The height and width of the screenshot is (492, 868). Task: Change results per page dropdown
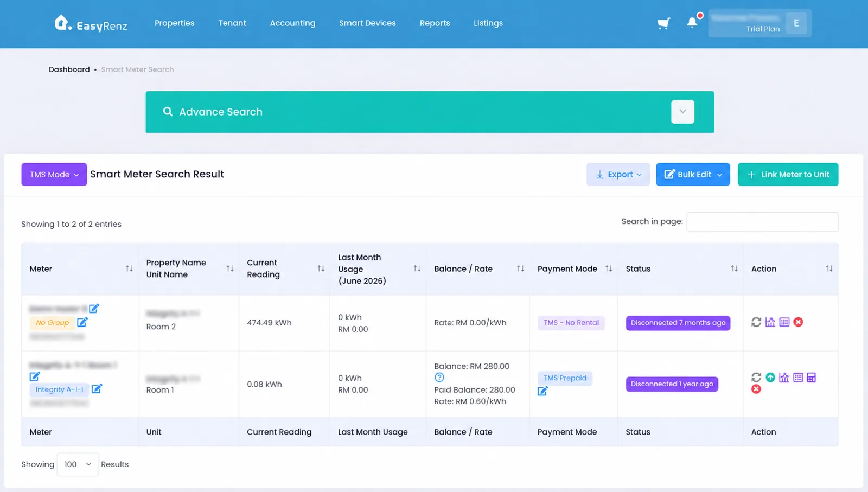coord(78,464)
